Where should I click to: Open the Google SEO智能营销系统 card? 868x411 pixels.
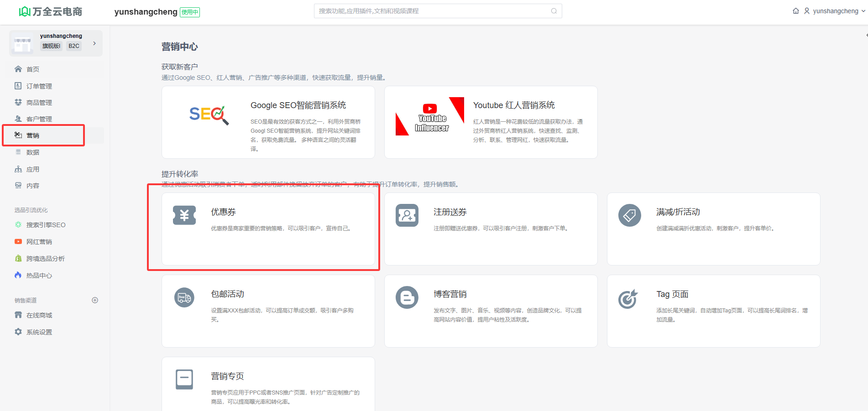click(268, 122)
